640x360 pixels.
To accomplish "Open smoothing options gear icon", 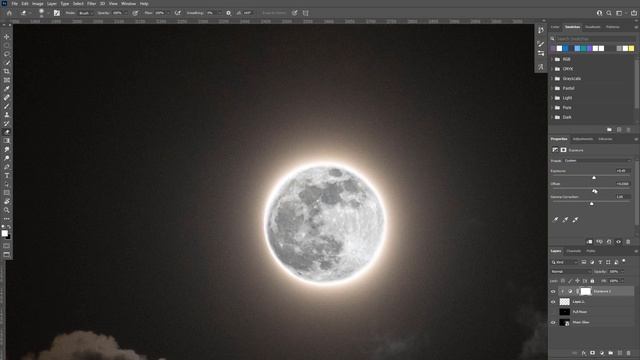I will (x=229, y=13).
